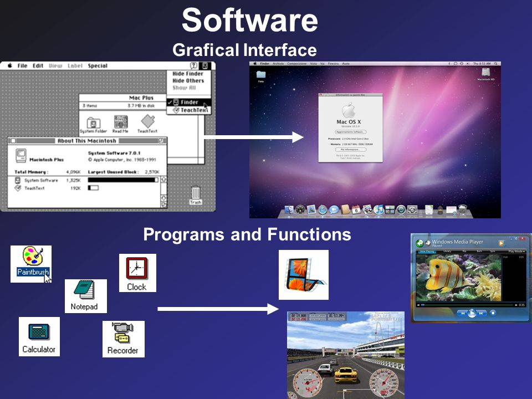Click Spotlight magnifier in Mac OS X menubar
The image size is (532, 399).
[495, 63]
